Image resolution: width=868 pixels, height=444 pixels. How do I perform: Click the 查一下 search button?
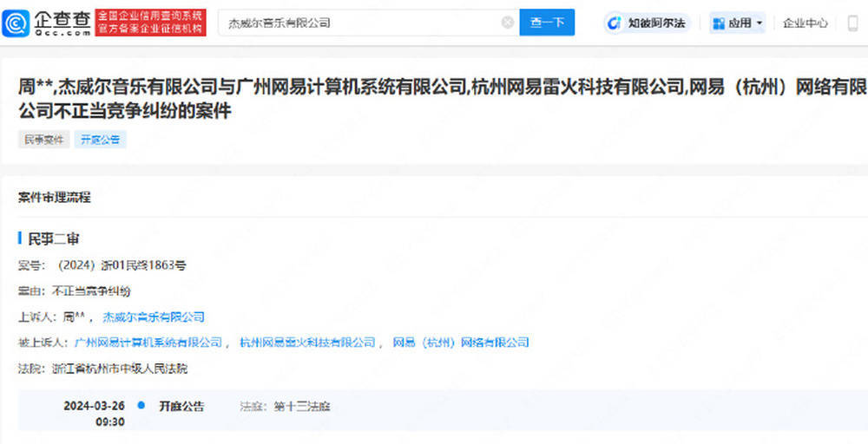547,23
